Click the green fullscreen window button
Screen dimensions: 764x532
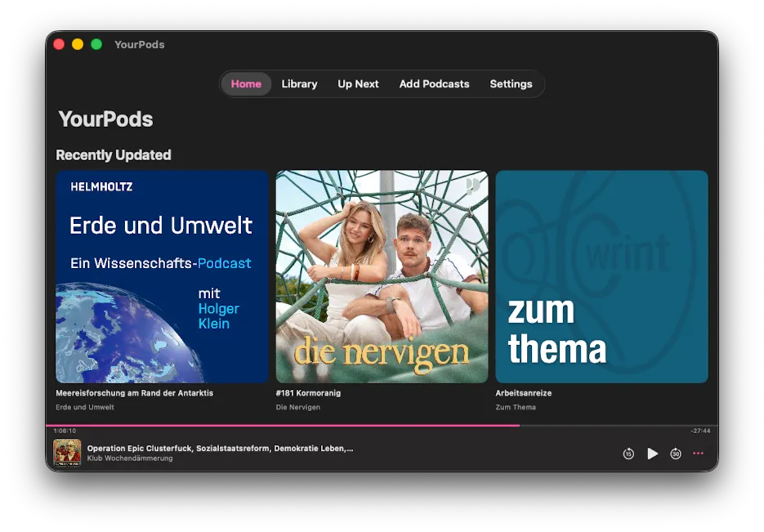[96, 44]
